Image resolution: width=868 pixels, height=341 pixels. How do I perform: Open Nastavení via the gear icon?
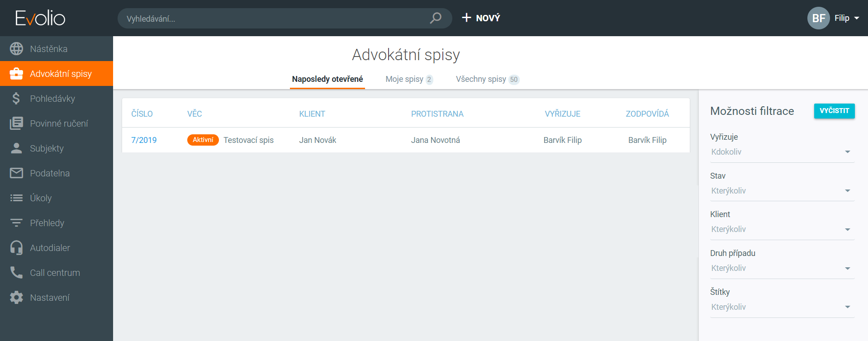[x=16, y=298]
